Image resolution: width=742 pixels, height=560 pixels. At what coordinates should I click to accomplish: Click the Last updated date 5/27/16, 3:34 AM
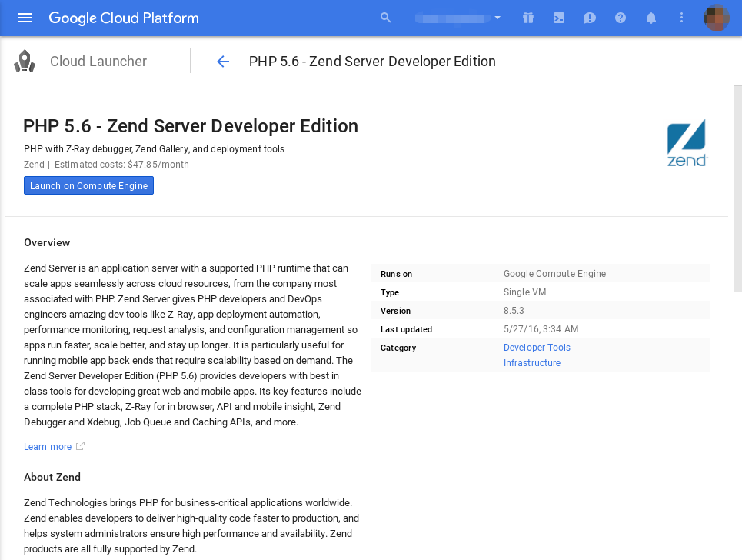click(x=541, y=329)
